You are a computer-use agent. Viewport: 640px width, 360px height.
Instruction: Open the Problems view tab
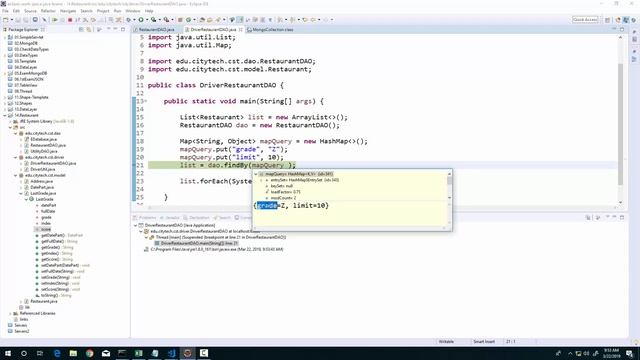click(145, 218)
